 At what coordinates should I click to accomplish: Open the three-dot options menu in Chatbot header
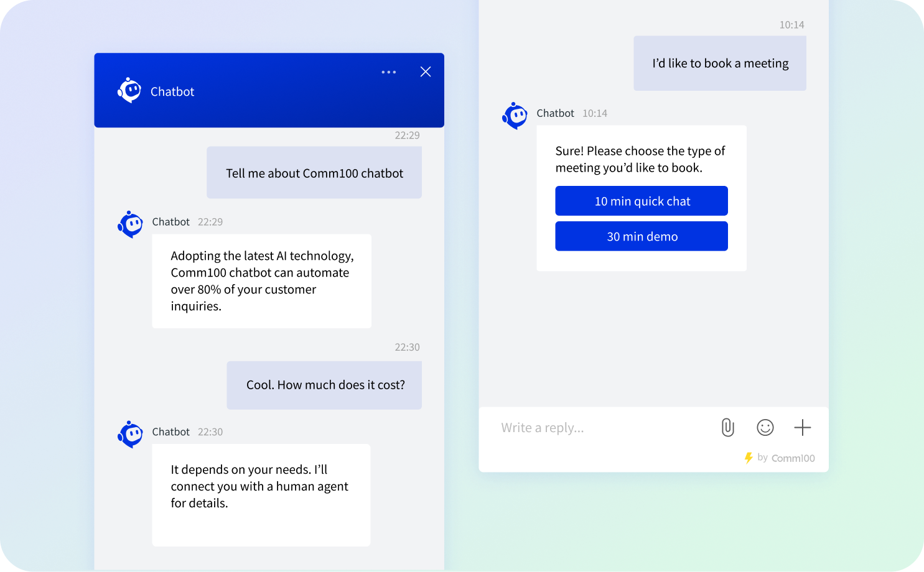click(389, 72)
